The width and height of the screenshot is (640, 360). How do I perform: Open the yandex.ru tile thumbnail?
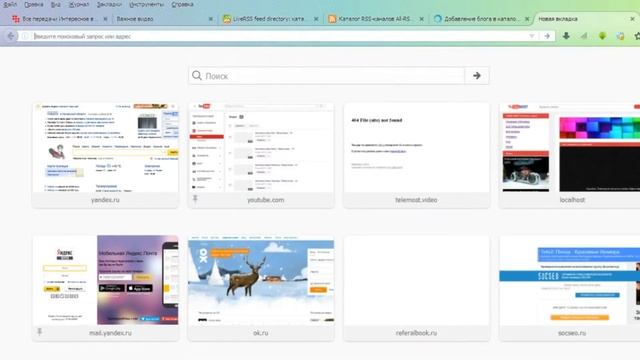point(105,147)
